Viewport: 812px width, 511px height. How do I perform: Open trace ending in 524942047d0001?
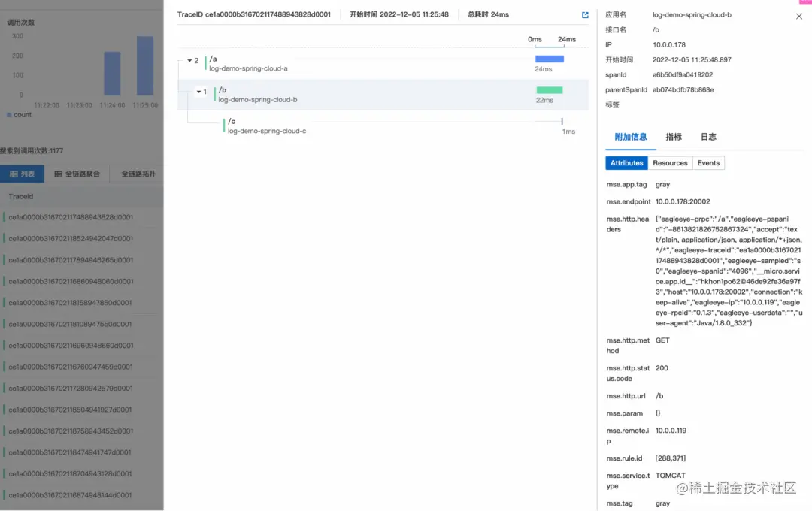pyautogui.click(x=71, y=239)
